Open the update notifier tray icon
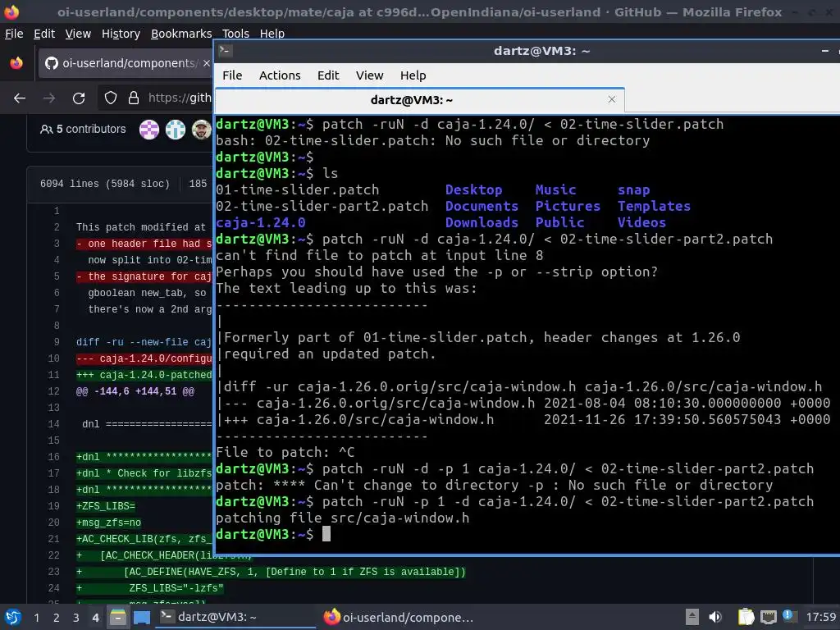The image size is (840, 630). pyautogui.click(x=788, y=615)
